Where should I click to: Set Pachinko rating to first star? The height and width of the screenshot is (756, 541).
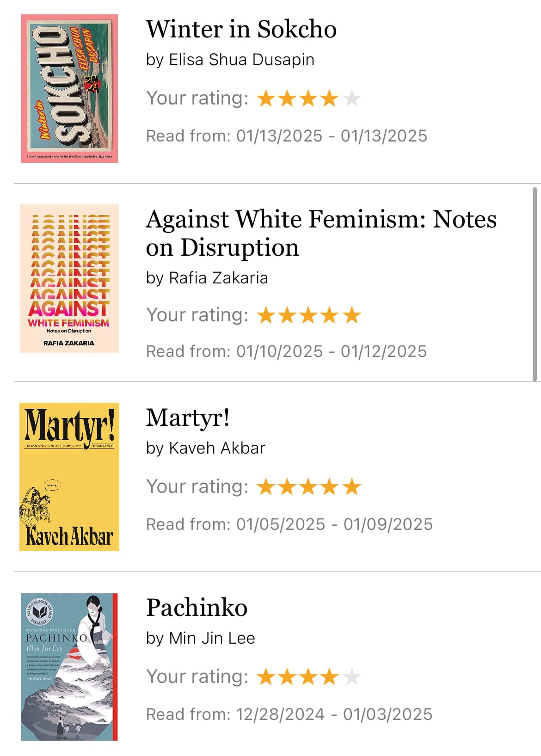click(x=266, y=677)
